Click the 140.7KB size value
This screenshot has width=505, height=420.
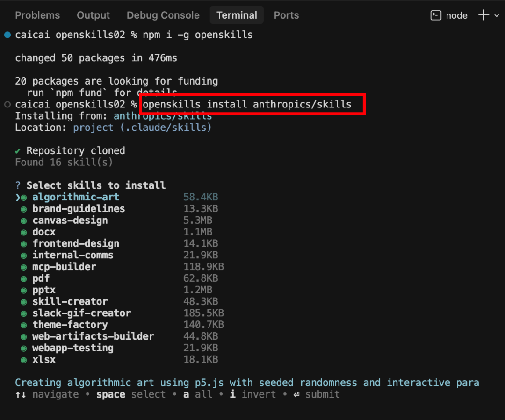tap(203, 324)
